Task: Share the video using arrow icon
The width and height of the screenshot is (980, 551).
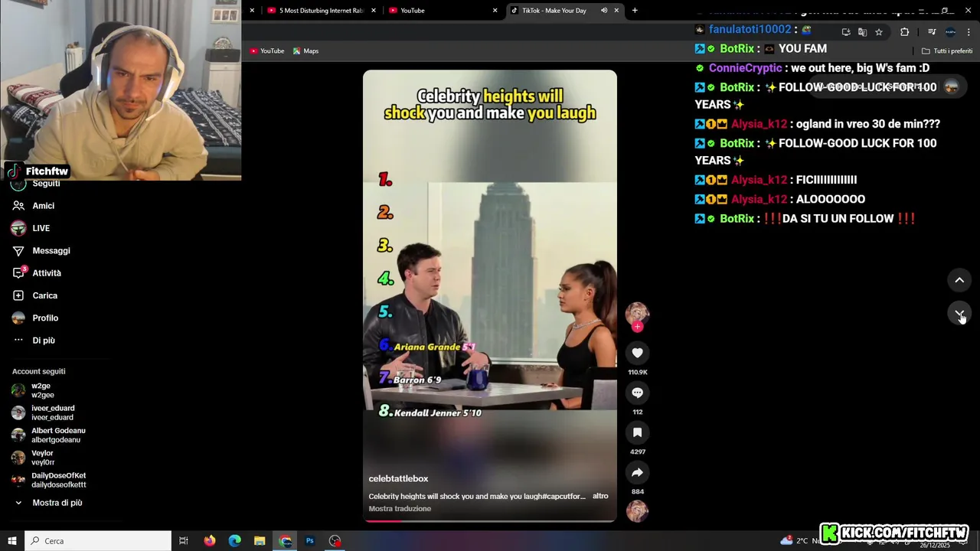Action: [637, 472]
